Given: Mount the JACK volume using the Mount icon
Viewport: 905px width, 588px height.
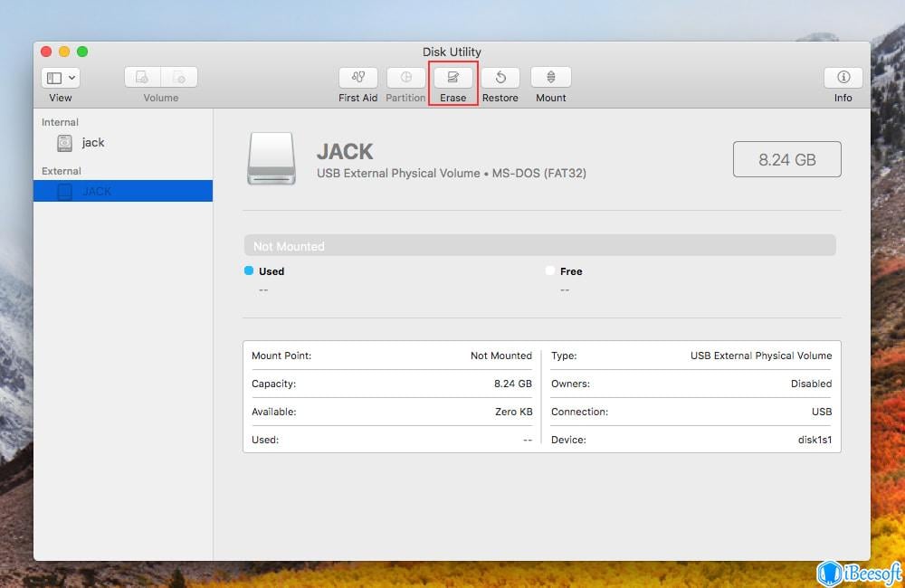Looking at the screenshot, I should click(550, 78).
